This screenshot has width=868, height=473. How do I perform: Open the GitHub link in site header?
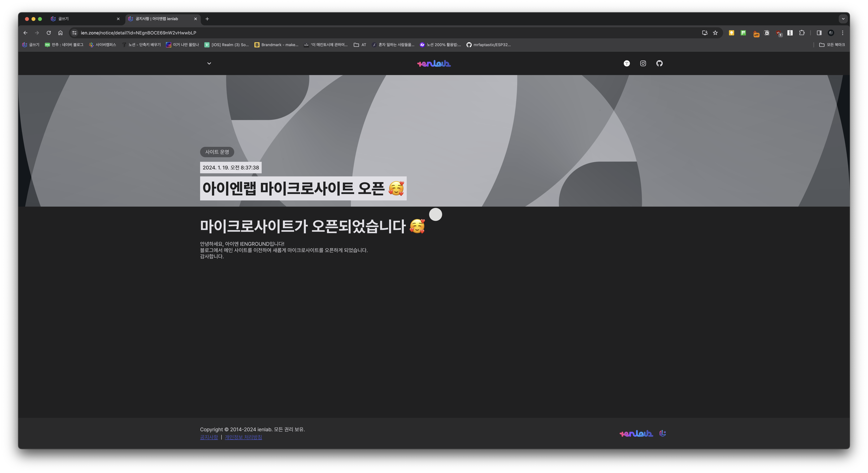click(659, 63)
